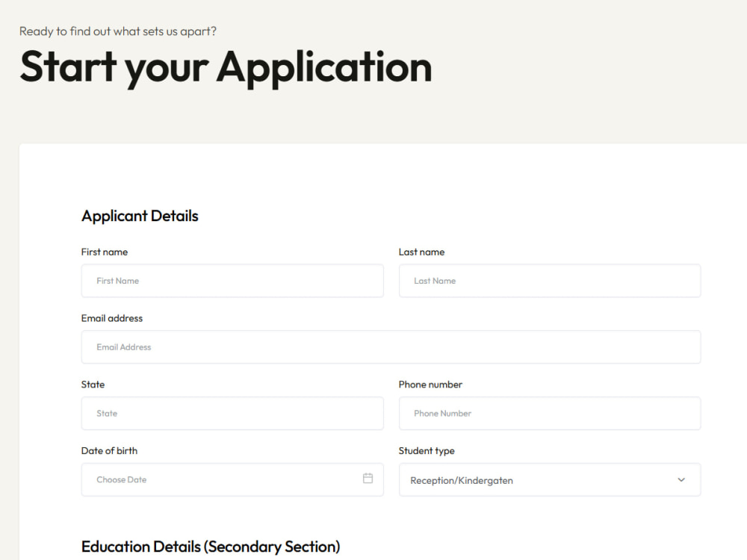Click the "Phone number" label
Screen dimensions: 747x560
click(x=430, y=385)
